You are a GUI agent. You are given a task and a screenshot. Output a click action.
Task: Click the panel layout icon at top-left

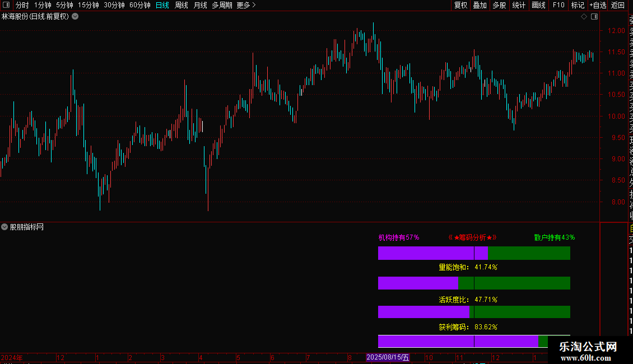6,5
